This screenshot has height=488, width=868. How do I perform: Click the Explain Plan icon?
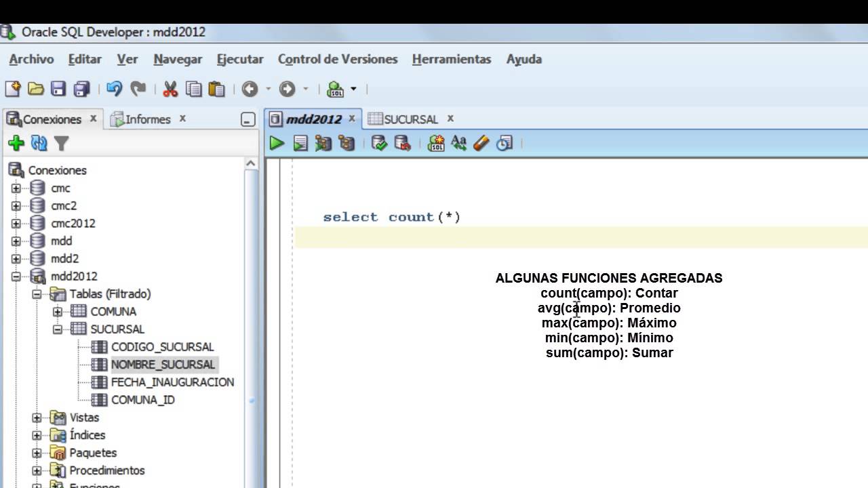pyautogui.click(x=323, y=143)
